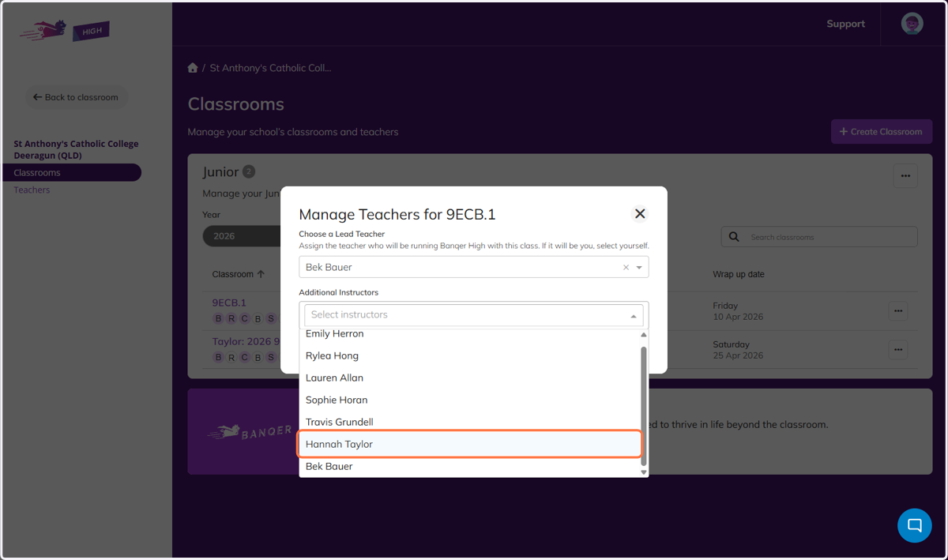Open options for the Taylor: 2026 row
The width and height of the screenshot is (948, 560).
click(897, 349)
